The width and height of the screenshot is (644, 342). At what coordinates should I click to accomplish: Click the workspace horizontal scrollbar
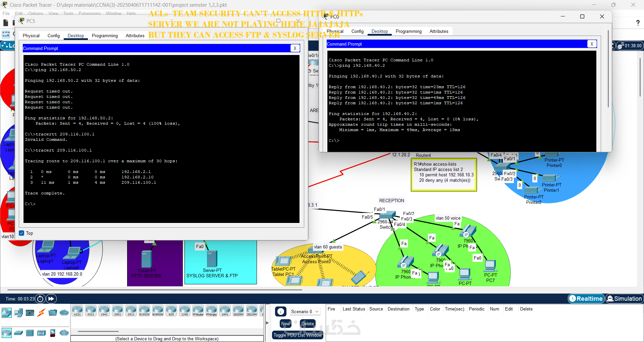(155, 290)
